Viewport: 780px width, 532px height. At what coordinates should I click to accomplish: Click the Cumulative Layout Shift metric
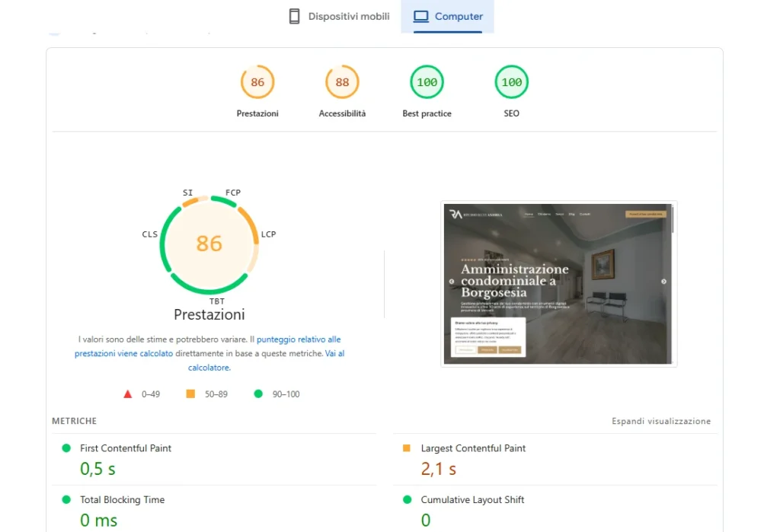tap(472, 500)
